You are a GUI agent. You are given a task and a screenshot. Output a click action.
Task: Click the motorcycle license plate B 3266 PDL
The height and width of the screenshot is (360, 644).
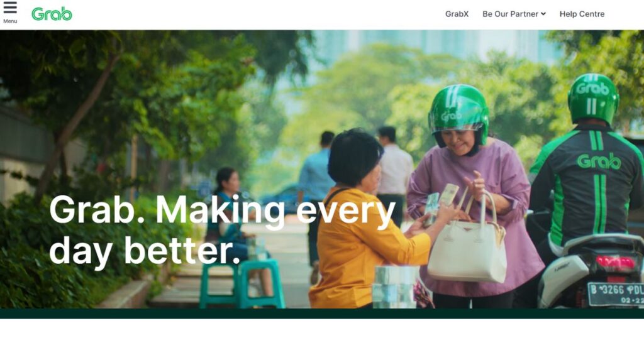616,294
